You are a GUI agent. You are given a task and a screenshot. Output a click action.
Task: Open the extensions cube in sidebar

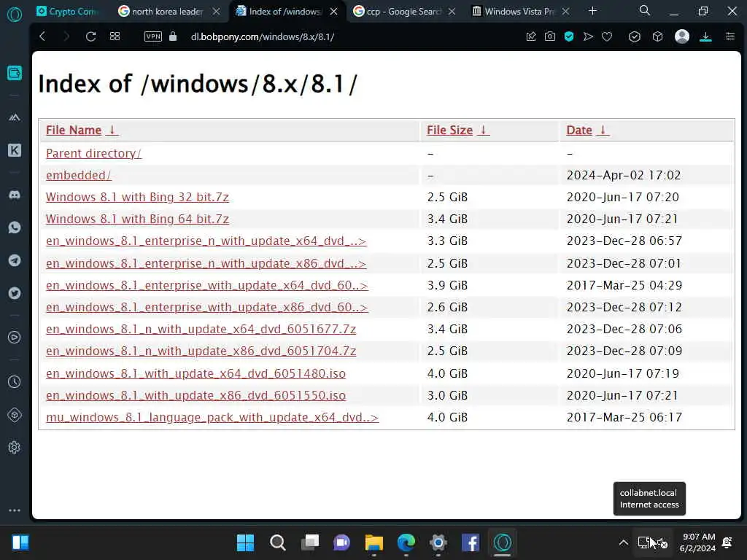pyautogui.click(x=15, y=415)
